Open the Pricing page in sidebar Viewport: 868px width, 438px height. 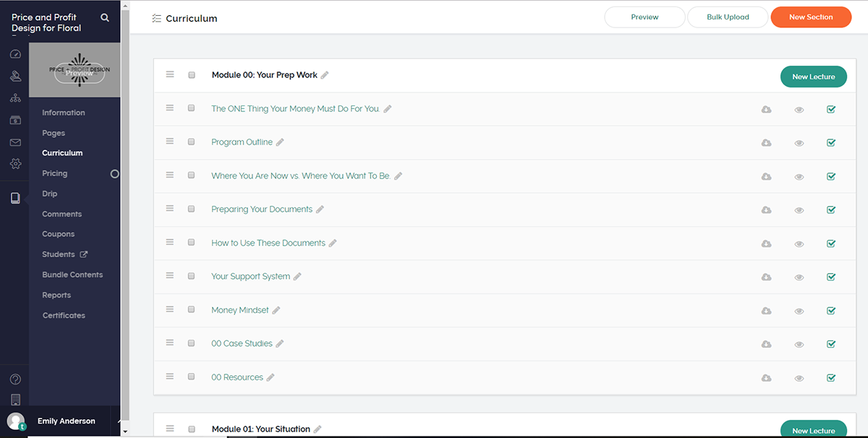tap(54, 173)
